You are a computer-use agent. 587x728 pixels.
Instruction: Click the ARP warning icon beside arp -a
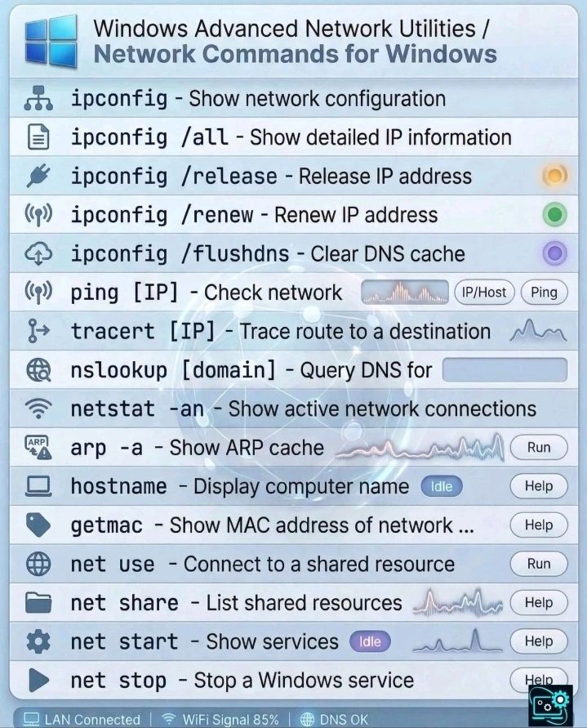point(38,448)
